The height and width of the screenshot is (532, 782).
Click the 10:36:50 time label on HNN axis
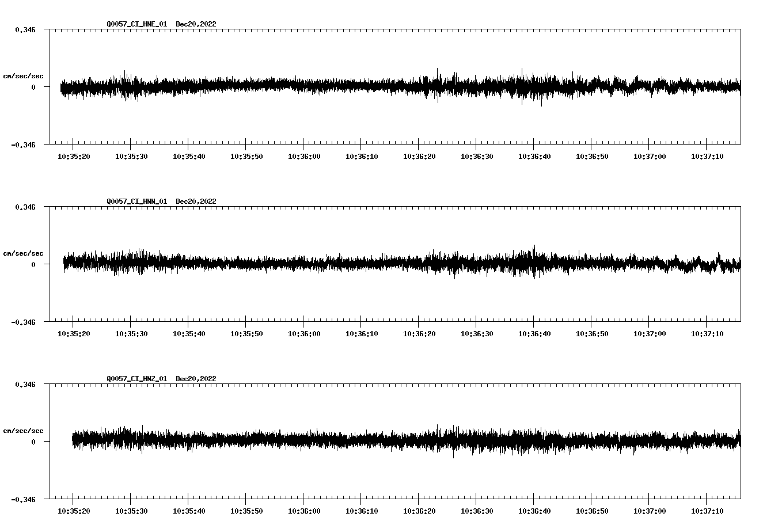tap(592, 334)
